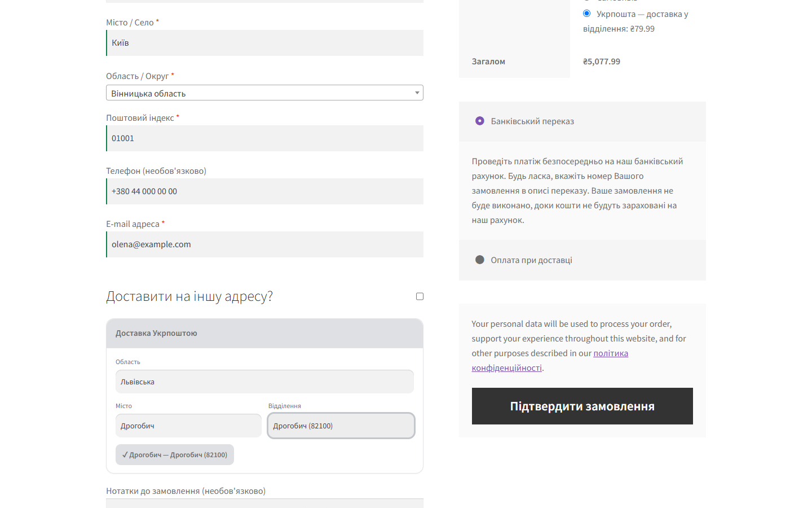Click the Ukrposhta city field Дрогобич
This screenshot has width=812, height=508.
[x=188, y=426]
